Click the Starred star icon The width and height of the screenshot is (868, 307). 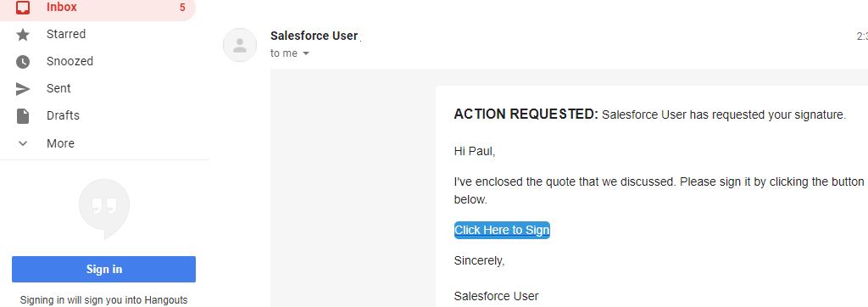coord(23,35)
